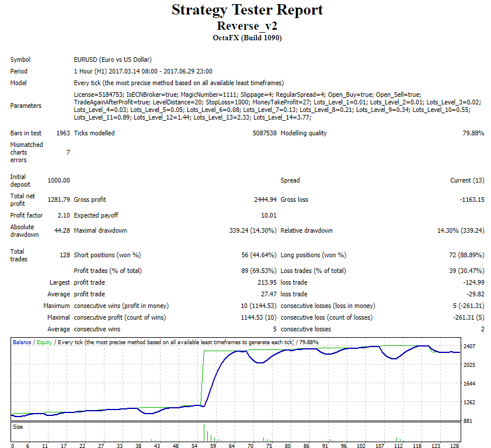
Task: Click the green Equity label in chart legend
Action: coord(44,342)
